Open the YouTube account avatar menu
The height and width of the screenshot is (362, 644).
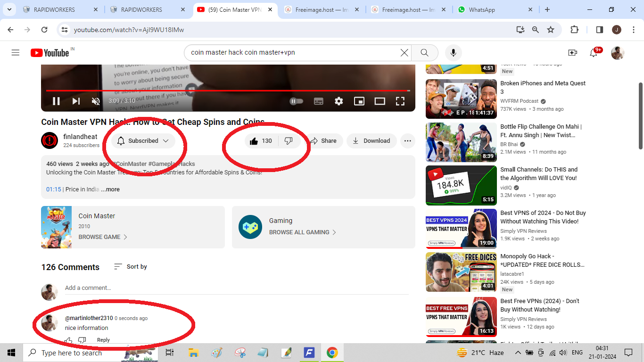618,53
